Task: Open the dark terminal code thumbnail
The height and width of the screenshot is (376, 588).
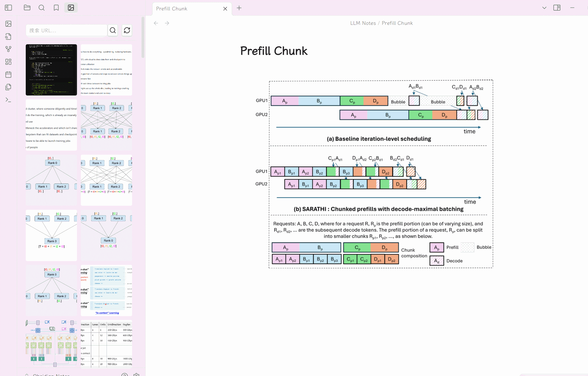Action: point(51,70)
